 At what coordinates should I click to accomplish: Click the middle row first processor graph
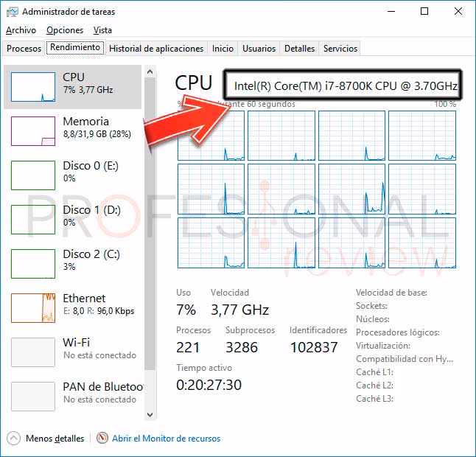(211, 189)
